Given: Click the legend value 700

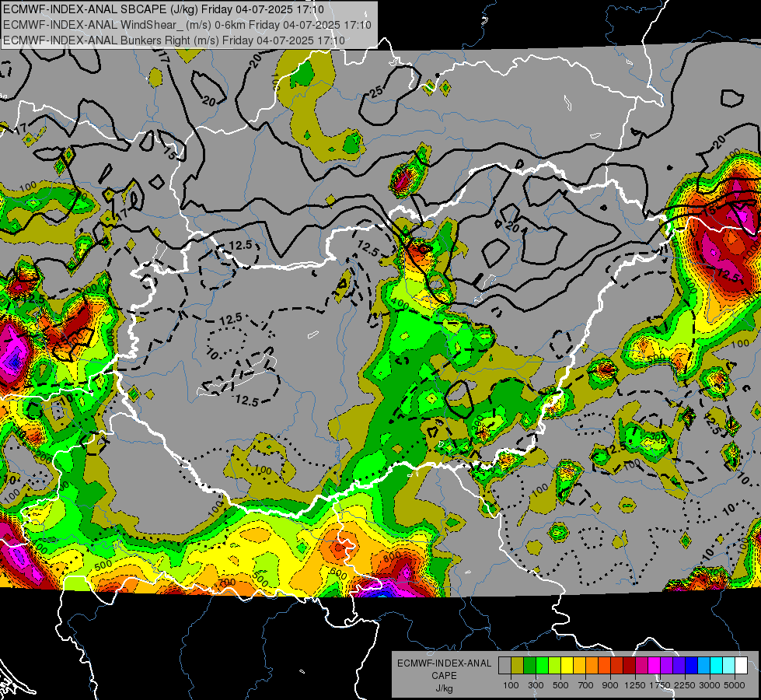Looking at the screenshot, I should tap(586, 685).
